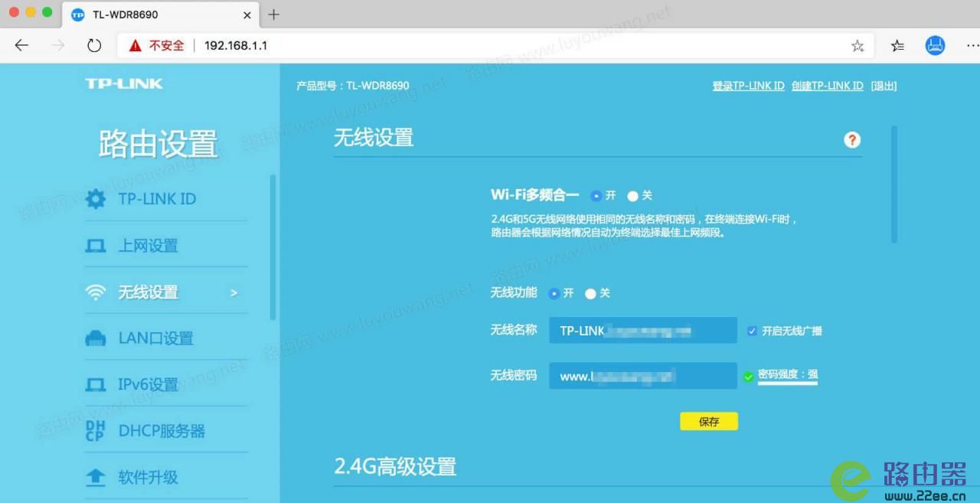Open the DHCP服务器 menu item
Screen dimensions: 980x503
[x=166, y=431]
